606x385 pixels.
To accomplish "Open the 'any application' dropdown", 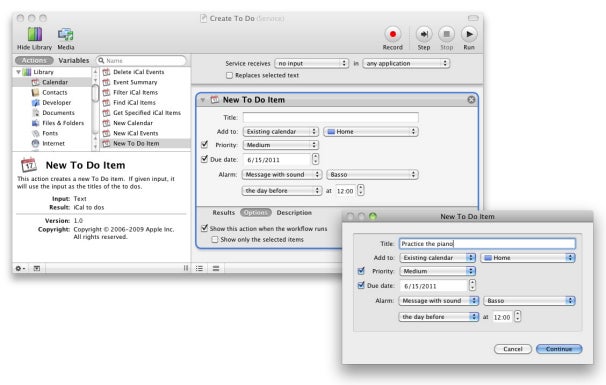I will click(x=406, y=63).
